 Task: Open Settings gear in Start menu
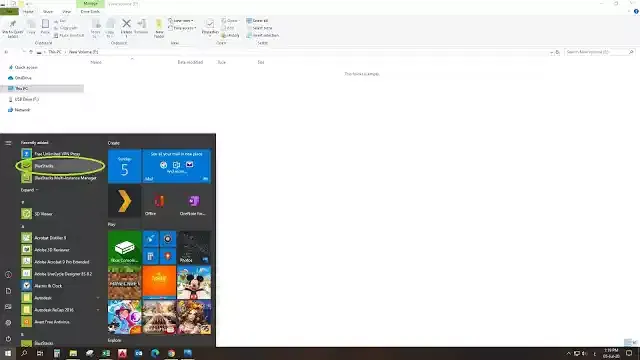click(8, 323)
